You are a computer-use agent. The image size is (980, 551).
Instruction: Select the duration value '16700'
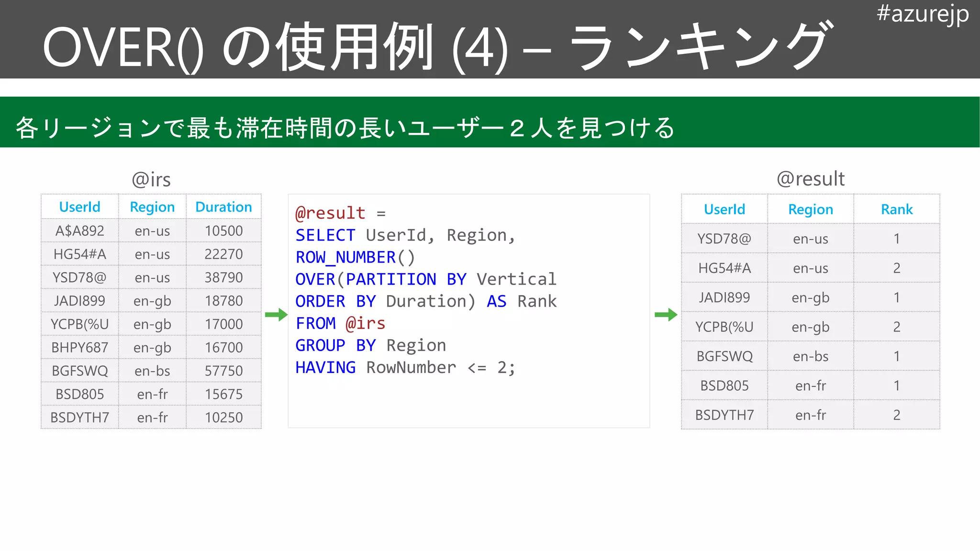tap(223, 347)
